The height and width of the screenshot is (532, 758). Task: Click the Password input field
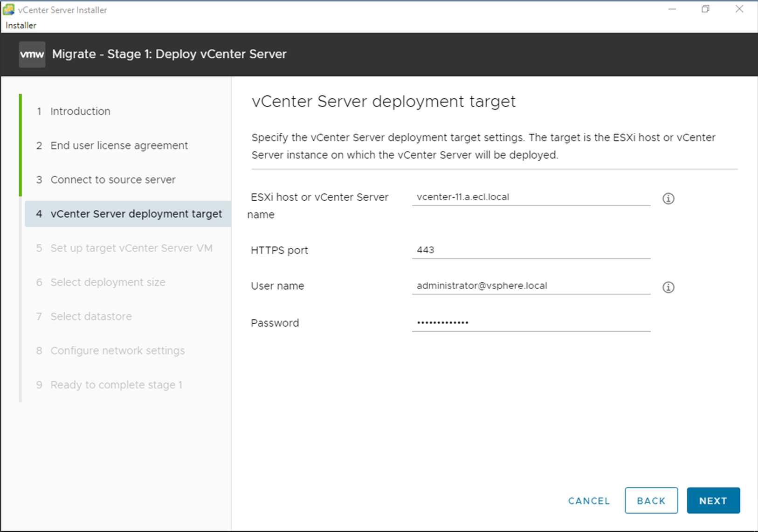tap(531, 323)
